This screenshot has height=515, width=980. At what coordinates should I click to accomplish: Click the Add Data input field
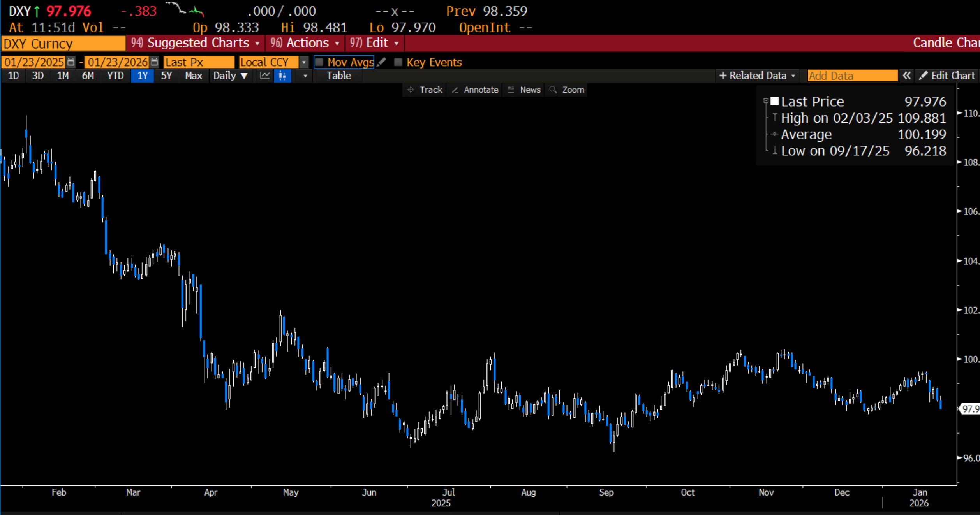coord(852,76)
